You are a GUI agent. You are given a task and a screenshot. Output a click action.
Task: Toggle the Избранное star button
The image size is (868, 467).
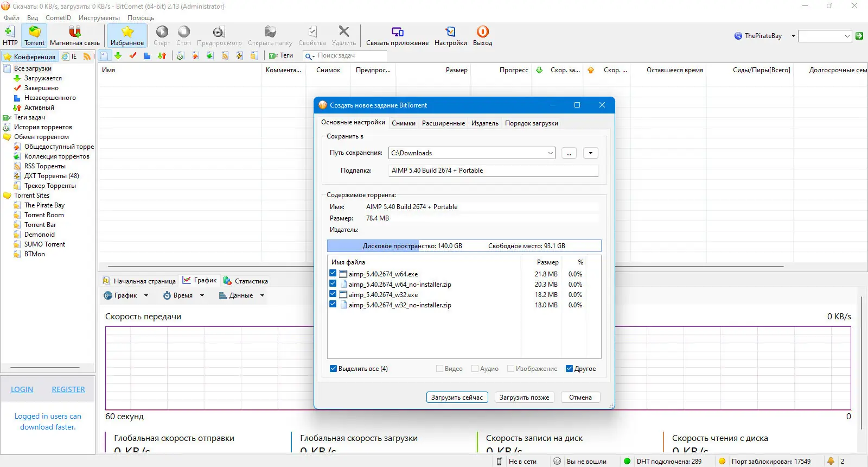pos(127,36)
